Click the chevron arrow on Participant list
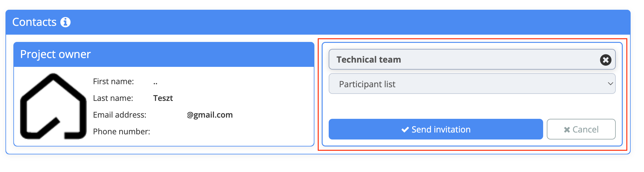 coord(610,84)
